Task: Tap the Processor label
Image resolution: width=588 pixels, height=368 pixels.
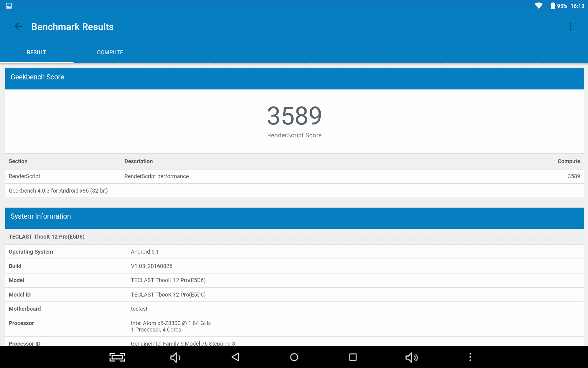Action: tap(21, 323)
